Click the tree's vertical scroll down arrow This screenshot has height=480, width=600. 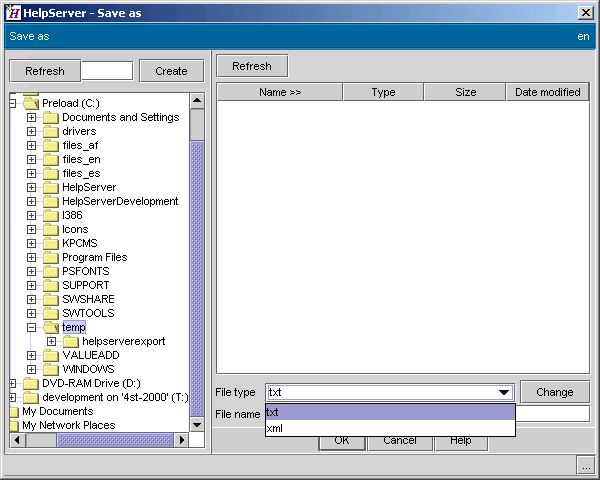coord(197,424)
